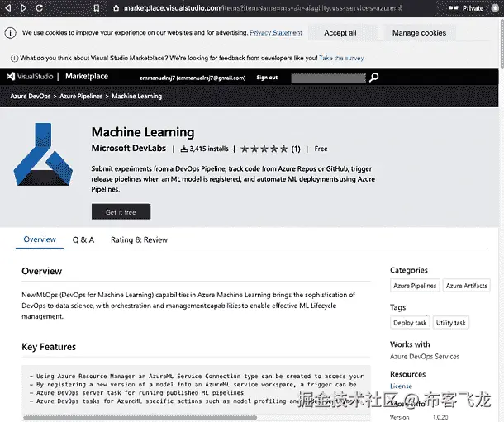Click Machine Learning breadcrumb item

pos(137,96)
